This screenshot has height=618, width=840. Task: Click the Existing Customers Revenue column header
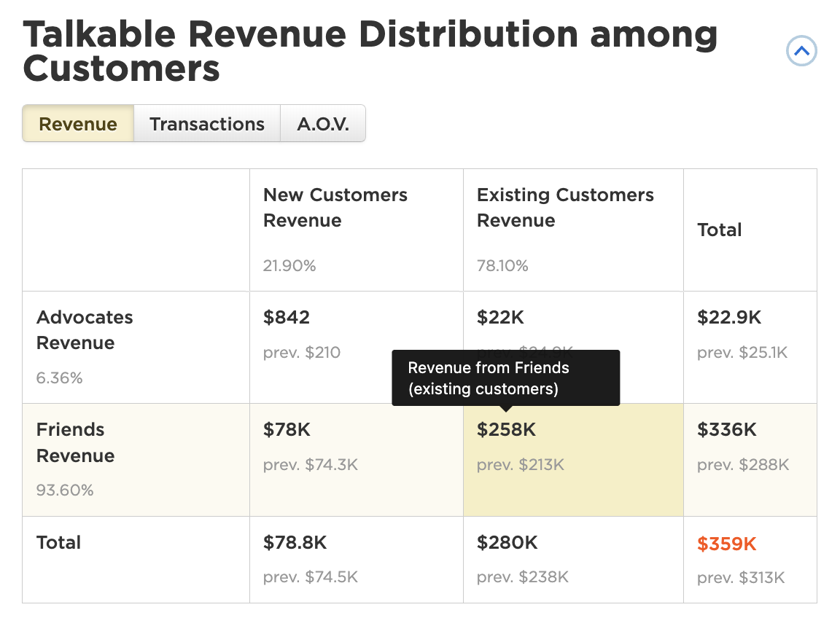(x=565, y=208)
